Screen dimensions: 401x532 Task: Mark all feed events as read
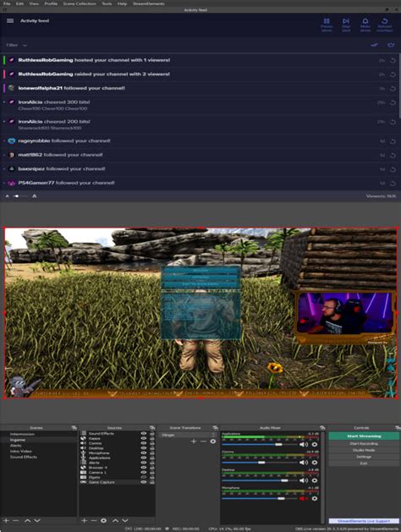[x=374, y=45]
